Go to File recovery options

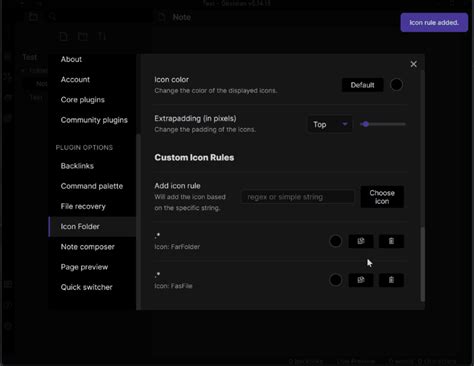click(x=83, y=206)
